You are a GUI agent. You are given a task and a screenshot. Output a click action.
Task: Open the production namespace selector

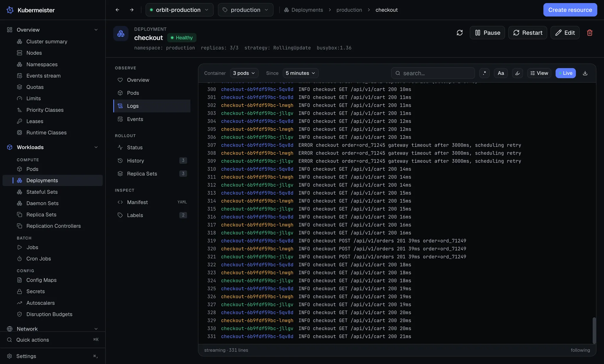tap(245, 10)
